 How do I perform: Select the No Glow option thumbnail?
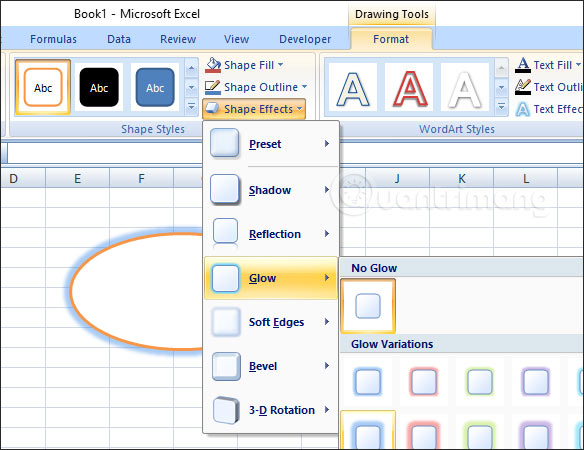click(x=368, y=306)
